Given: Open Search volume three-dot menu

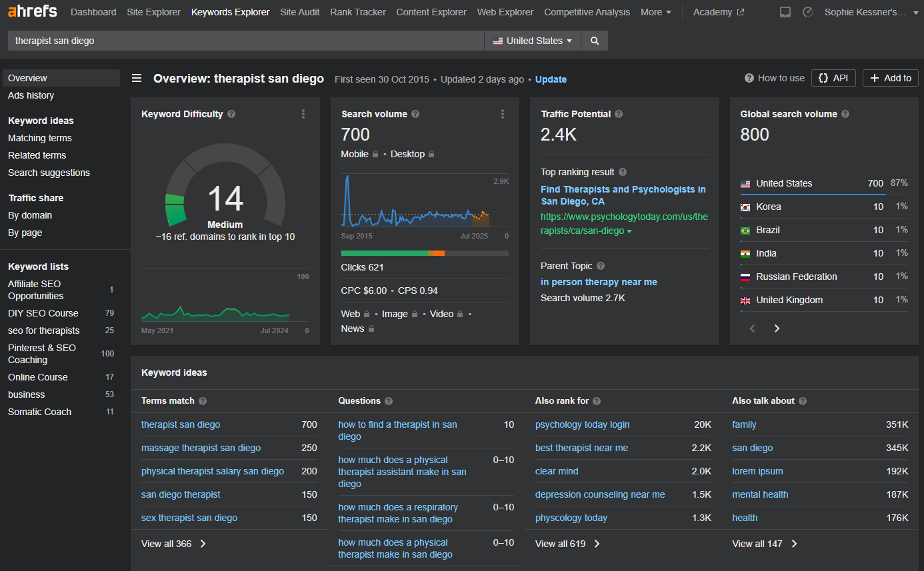Looking at the screenshot, I should pyautogui.click(x=503, y=114).
